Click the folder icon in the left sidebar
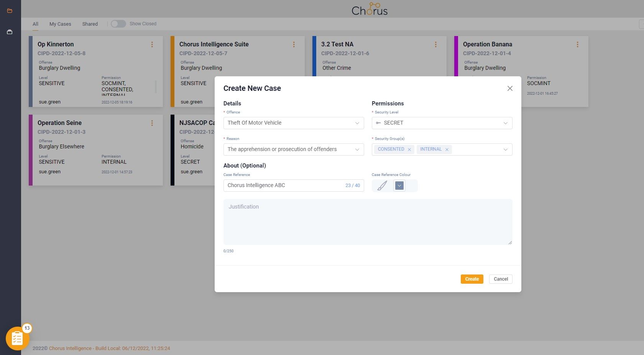The image size is (644, 355). (10, 11)
